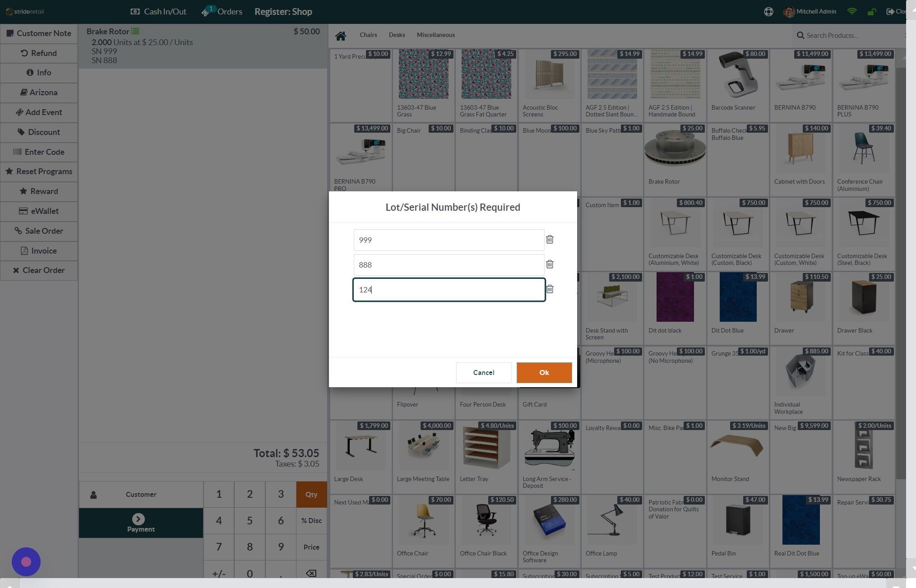916x588 pixels.
Task: Delete serial number 999 with its trash icon
Action: click(550, 240)
